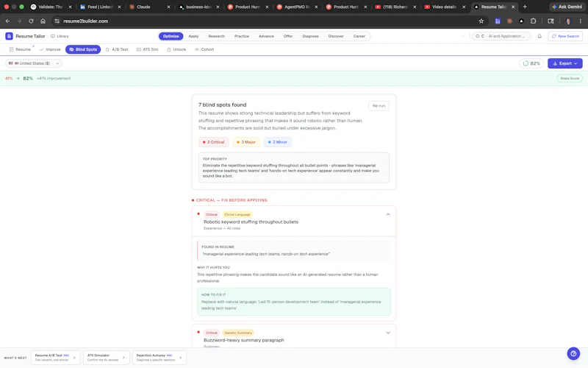Click the 82% score progress indicator

(531, 63)
